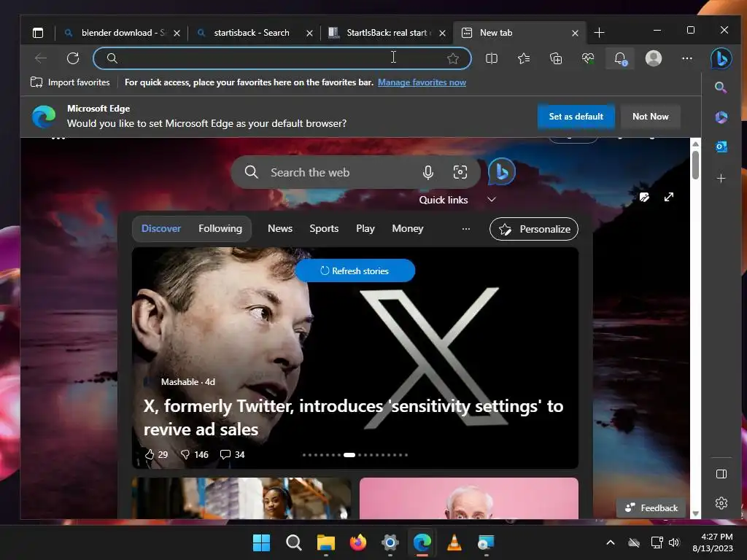Close the New tab tab
Image resolution: width=747 pixels, height=560 pixels.
[x=575, y=33]
